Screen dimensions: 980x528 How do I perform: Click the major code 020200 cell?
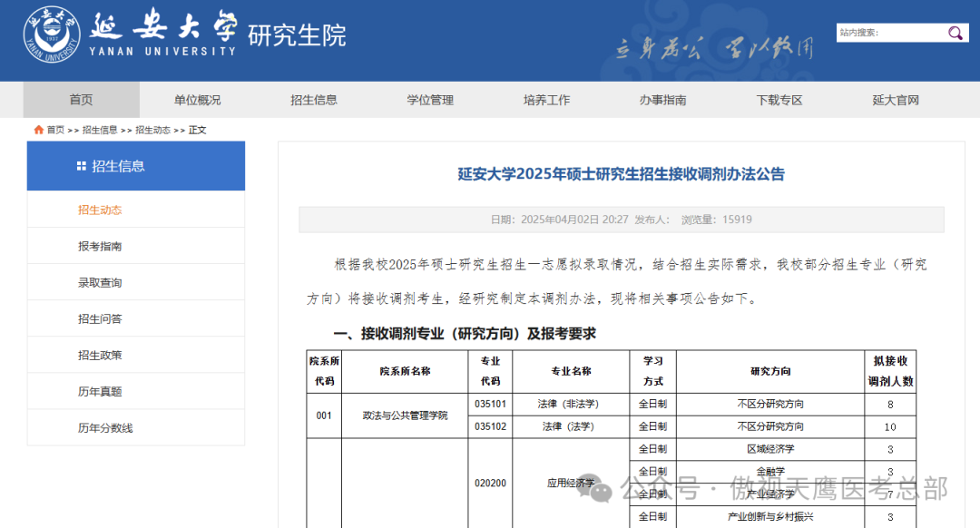coord(490,483)
